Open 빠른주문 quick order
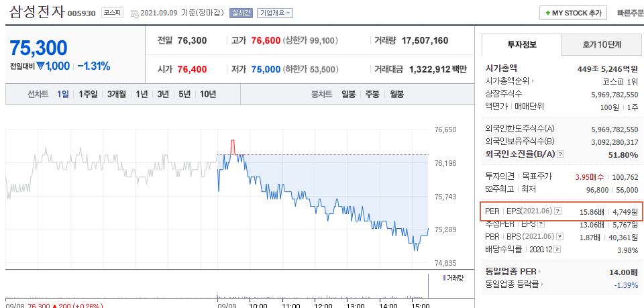The image size is (644, 308). (x=630, y=13)
